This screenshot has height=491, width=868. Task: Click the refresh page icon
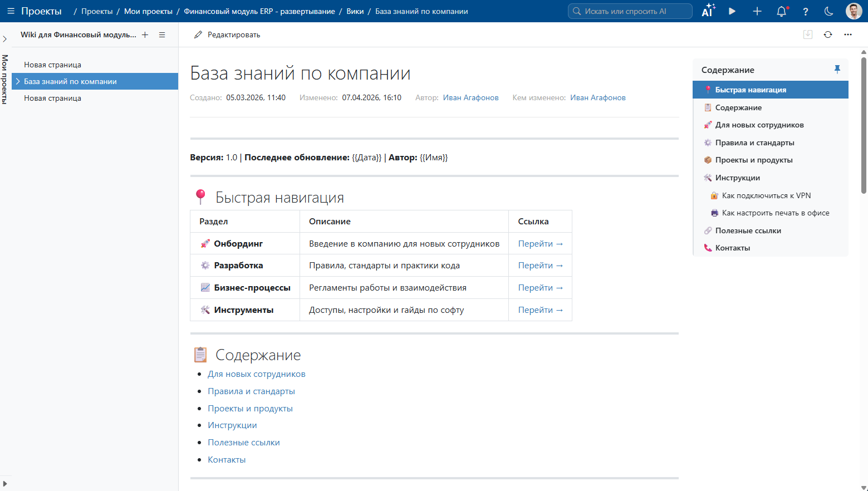[828, 35]
